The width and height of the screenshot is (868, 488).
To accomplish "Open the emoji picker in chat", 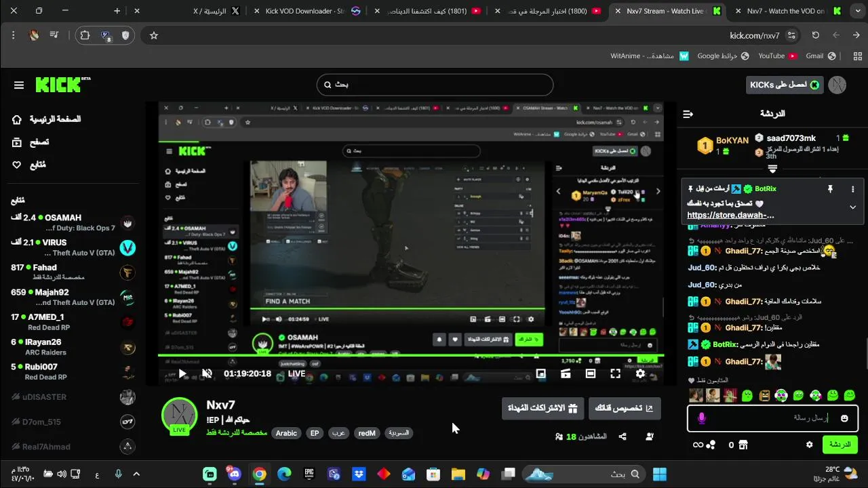I will (844, 419).
